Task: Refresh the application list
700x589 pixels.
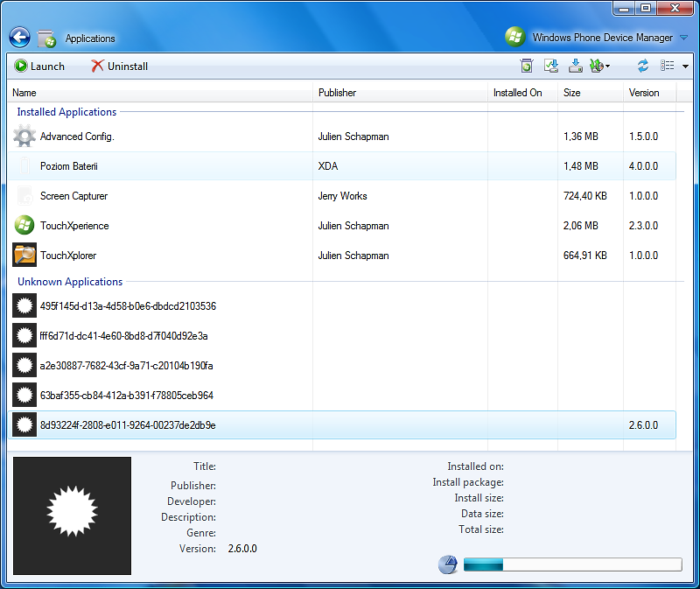Action: click(x=642, y=66)
